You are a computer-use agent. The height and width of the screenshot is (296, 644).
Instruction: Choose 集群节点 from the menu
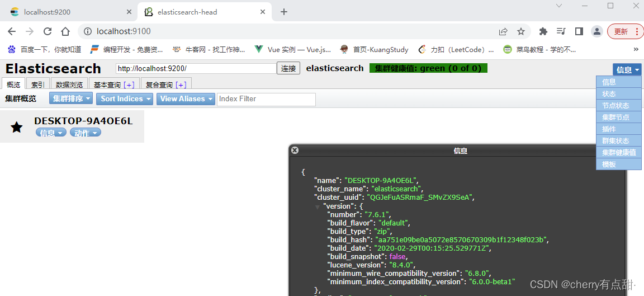tap(618, 117)
